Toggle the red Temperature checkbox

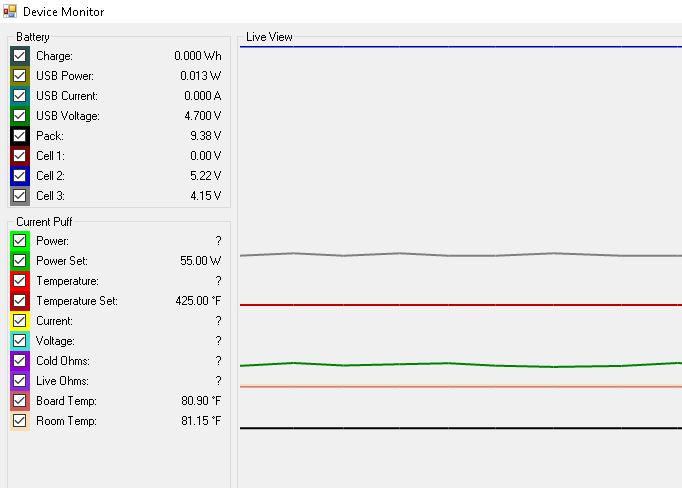tap(20, 281)
